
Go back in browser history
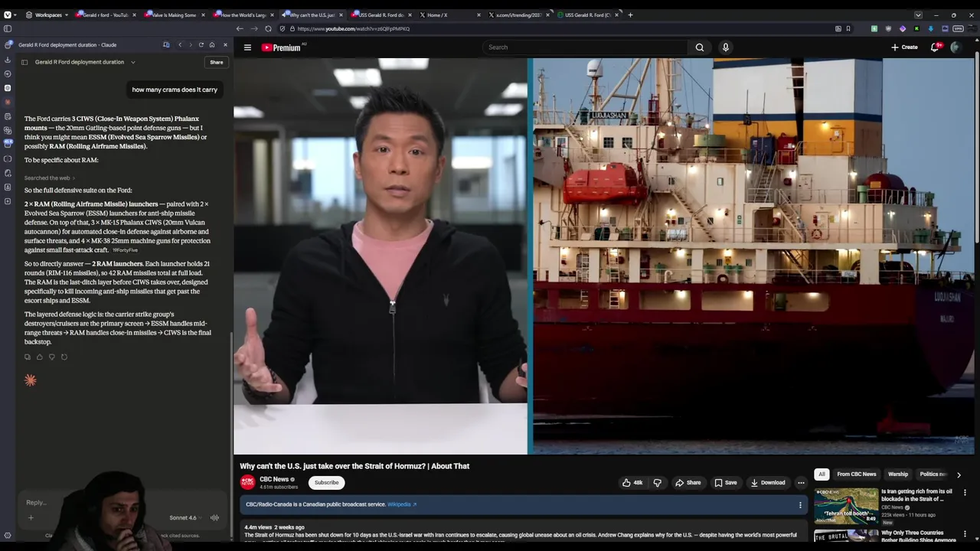(x=240, y=28)
